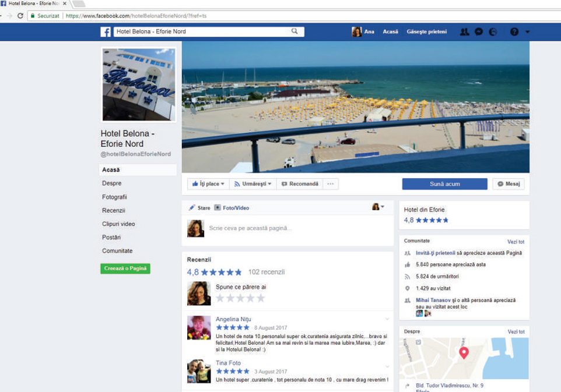The image size is (561, 392).
Task: Expand the account menu arrow in top bar
Action: (528, 32)
